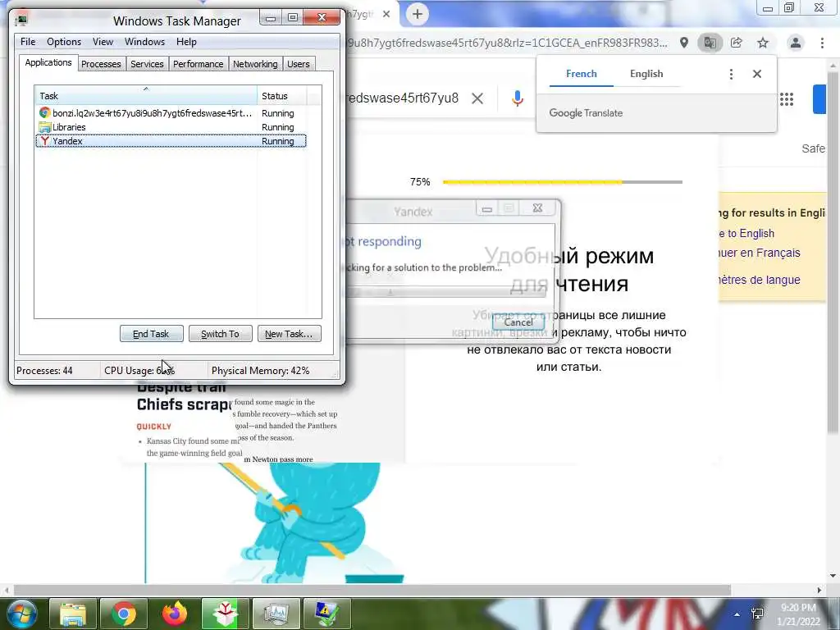
Task: Click the 'to English' link
Action: tap(747, 234)
